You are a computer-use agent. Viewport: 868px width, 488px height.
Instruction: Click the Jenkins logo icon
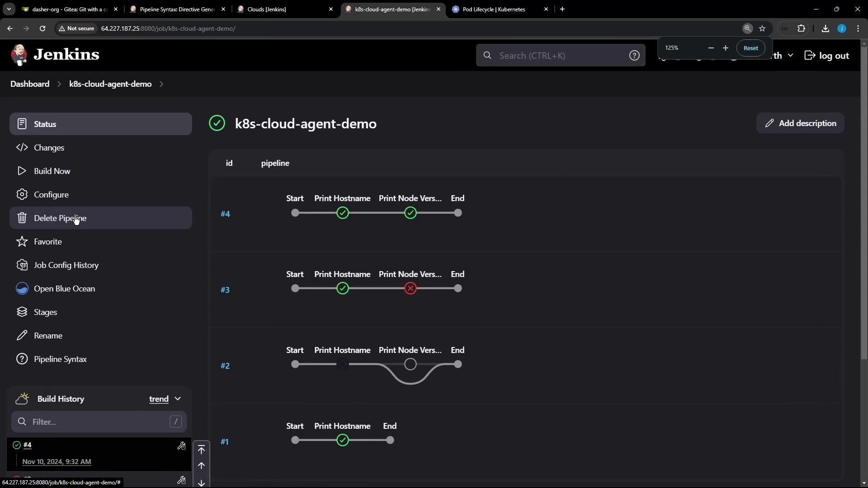19,55
